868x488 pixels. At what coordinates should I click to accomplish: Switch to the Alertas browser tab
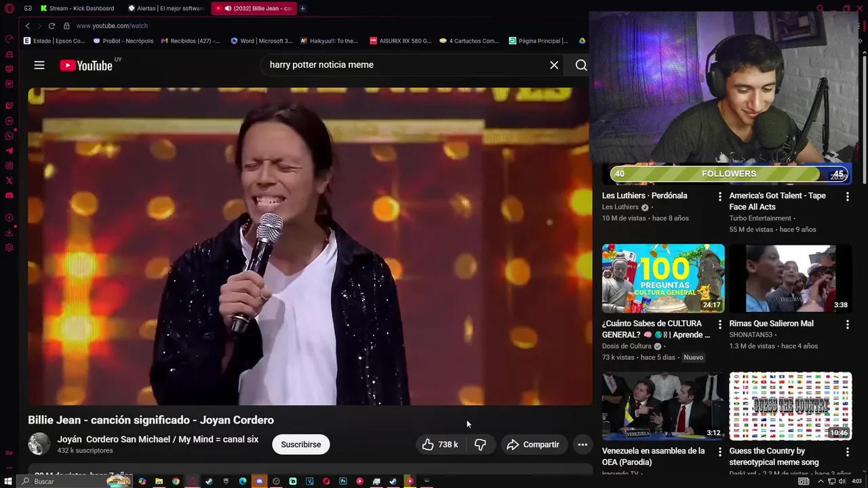166,8
